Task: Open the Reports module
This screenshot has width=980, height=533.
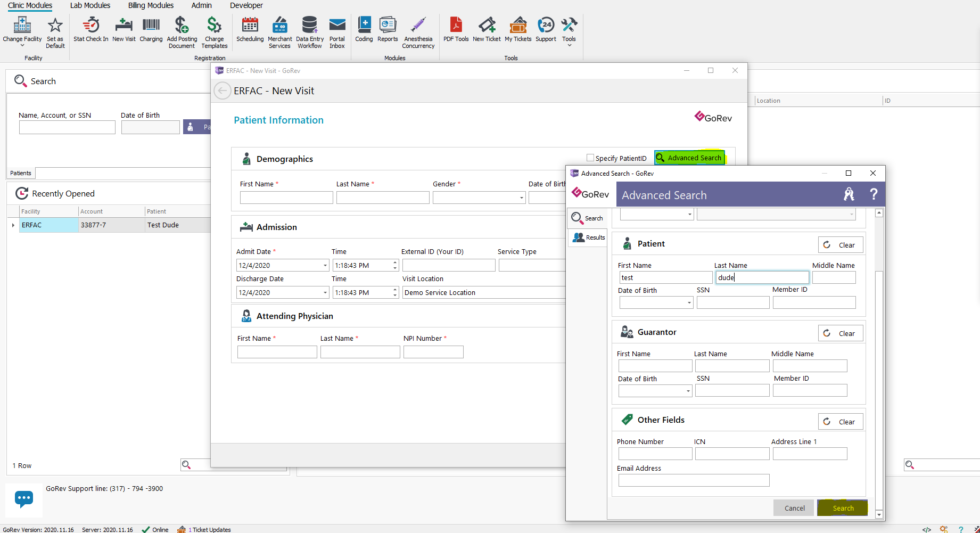Action: [388, 30]
